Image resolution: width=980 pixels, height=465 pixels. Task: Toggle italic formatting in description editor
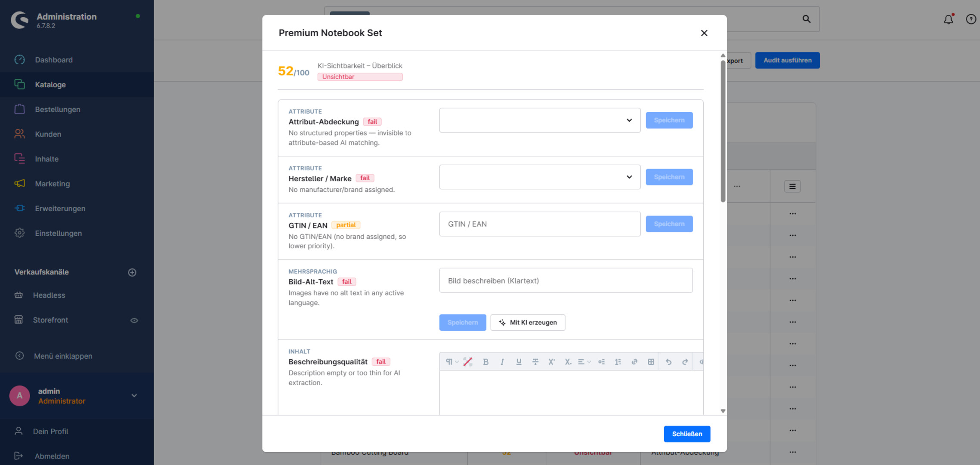click(x=502, y=362)
